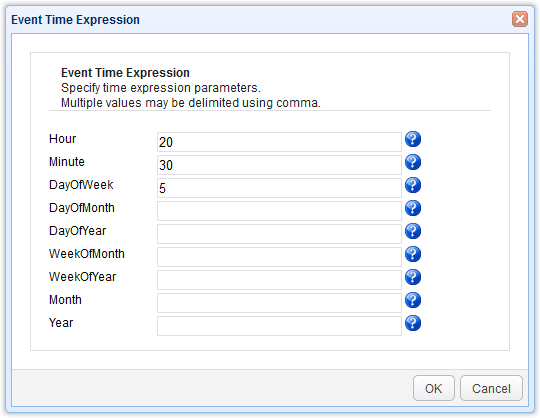Open help icon for Month field
Viewport: 540px width, 418px height.
pyautogui.click(x=413, y=300)
